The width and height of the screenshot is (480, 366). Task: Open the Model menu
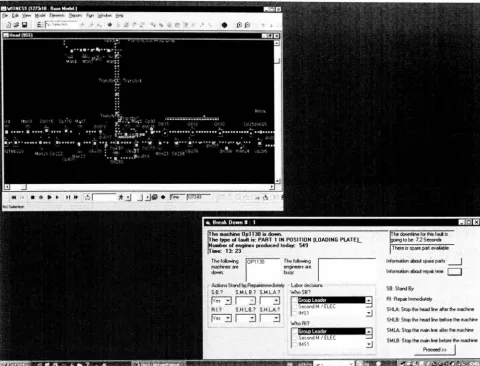click(x=40, y=16)
